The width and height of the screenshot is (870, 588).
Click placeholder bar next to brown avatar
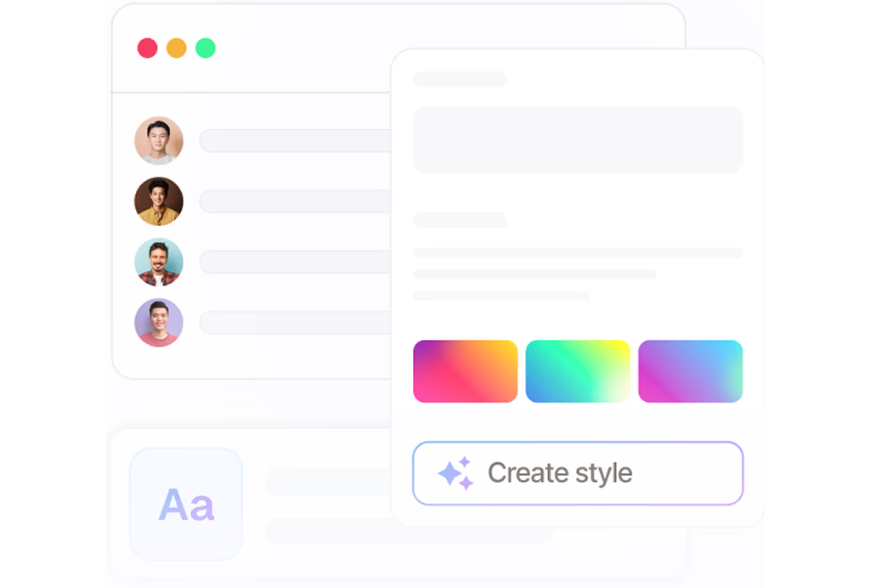295,201
